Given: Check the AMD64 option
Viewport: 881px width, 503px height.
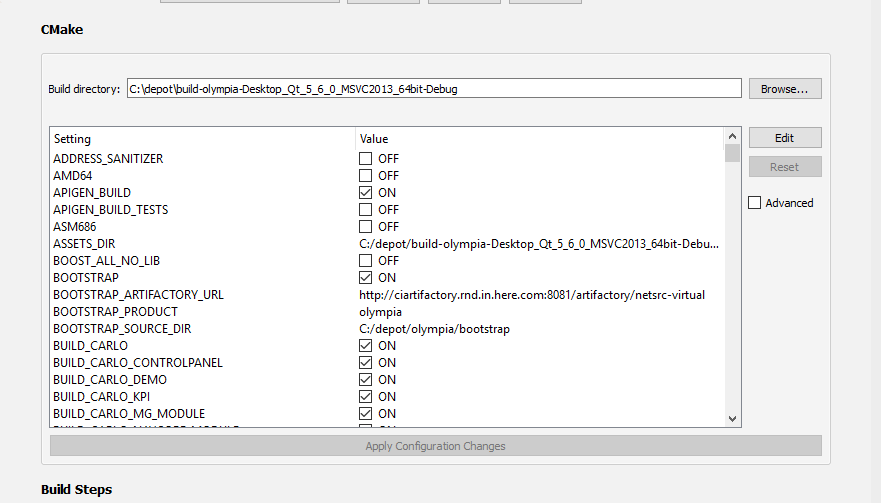Looking at the screenshot, I should (366, 176).
